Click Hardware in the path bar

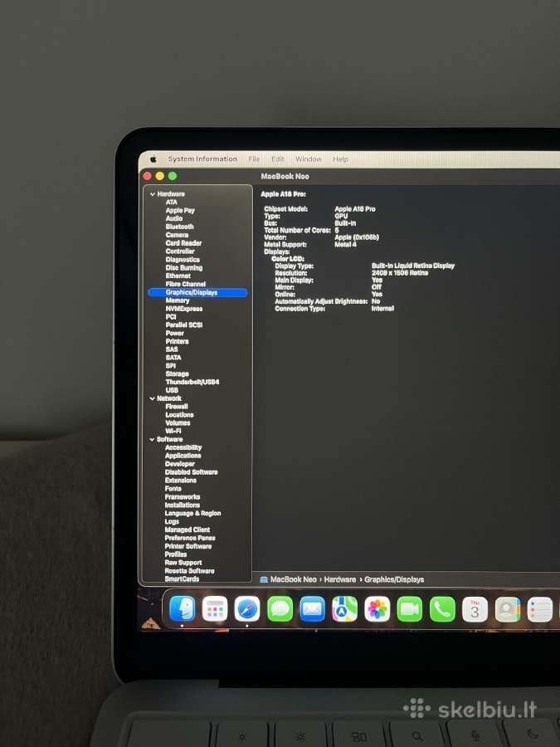(x=340, y=579)
